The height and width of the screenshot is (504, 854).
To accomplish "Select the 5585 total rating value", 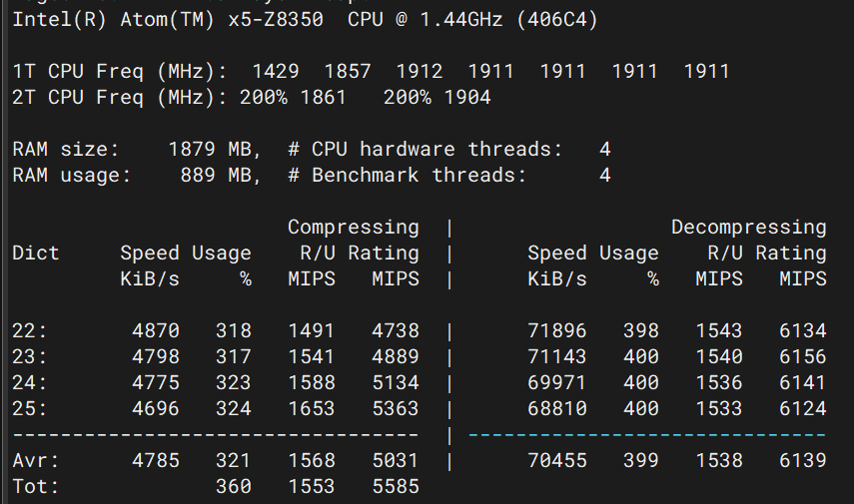I will pyautogui.click(x=395, y=486).
